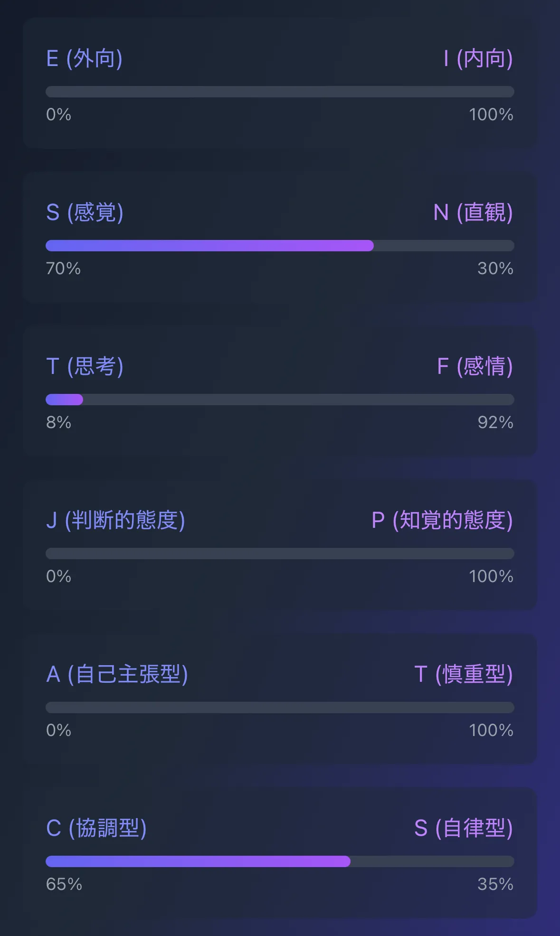Click the C (協調型) label
560x936 pixels.
click(96, 828)
